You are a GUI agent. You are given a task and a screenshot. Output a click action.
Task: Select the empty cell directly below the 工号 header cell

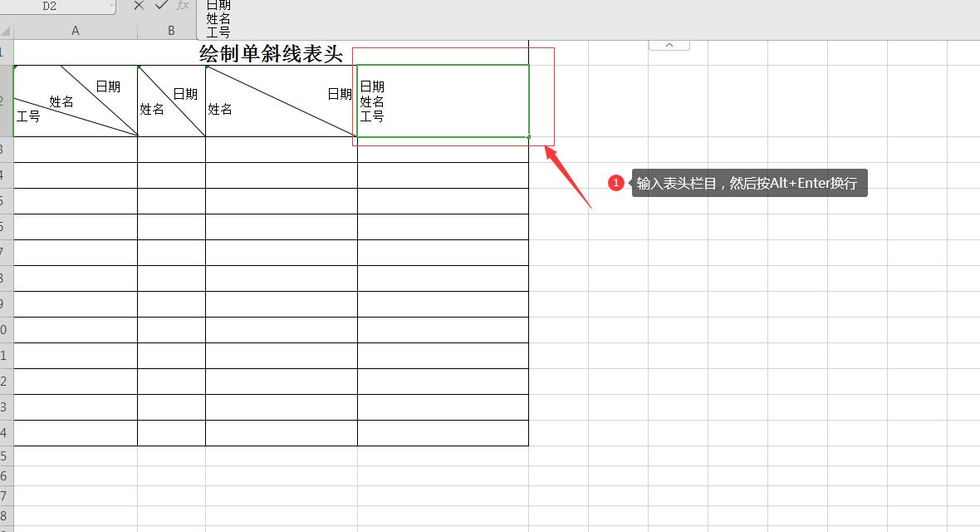point(76,150)
